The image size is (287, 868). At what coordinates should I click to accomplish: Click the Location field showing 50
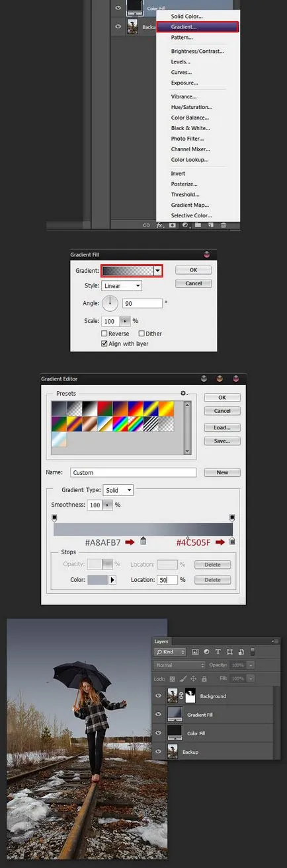click(167, 580)
